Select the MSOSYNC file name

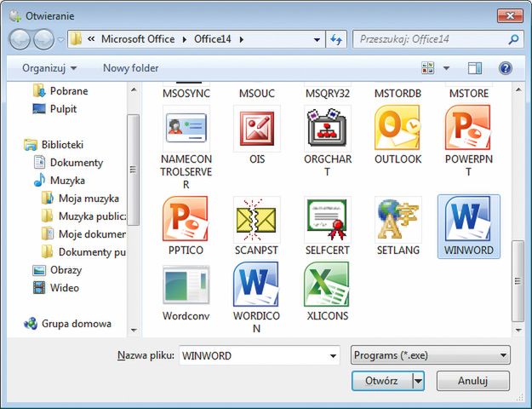186,94
